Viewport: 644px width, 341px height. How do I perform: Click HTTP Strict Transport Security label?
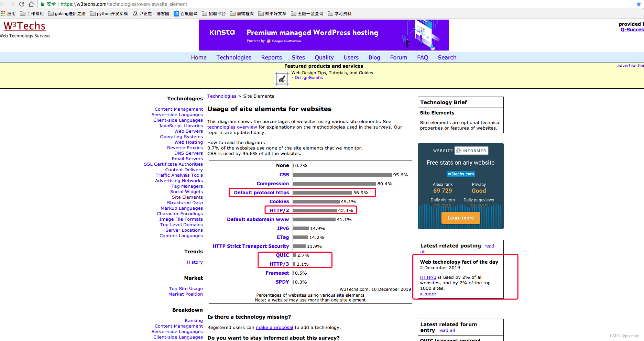[x=251, y=246]
